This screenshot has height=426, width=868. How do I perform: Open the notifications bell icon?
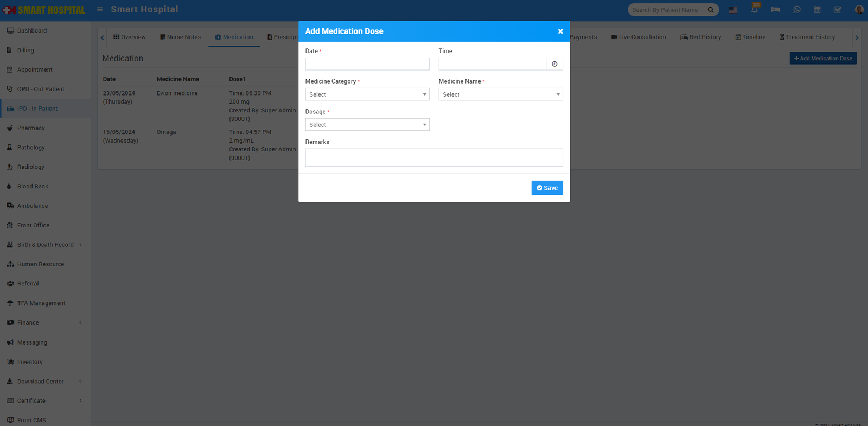click(754, 10)
